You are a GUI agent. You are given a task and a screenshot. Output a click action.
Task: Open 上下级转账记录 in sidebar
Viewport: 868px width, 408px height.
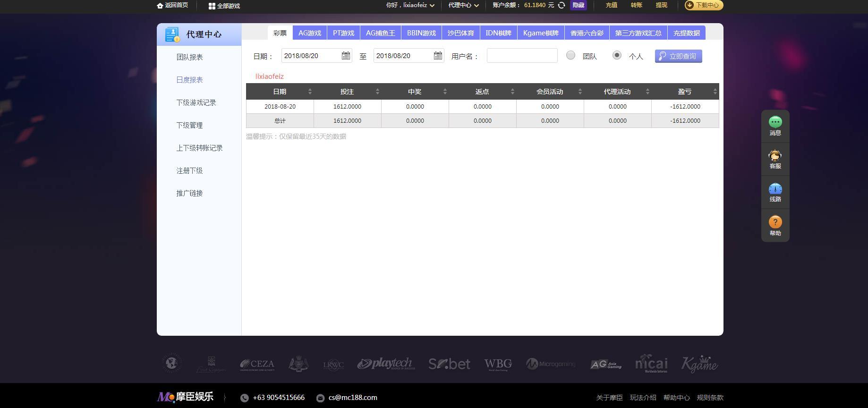200,148
